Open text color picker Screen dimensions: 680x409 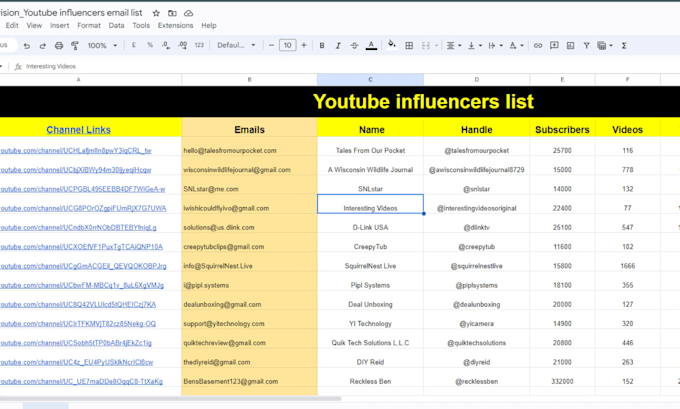371,46
